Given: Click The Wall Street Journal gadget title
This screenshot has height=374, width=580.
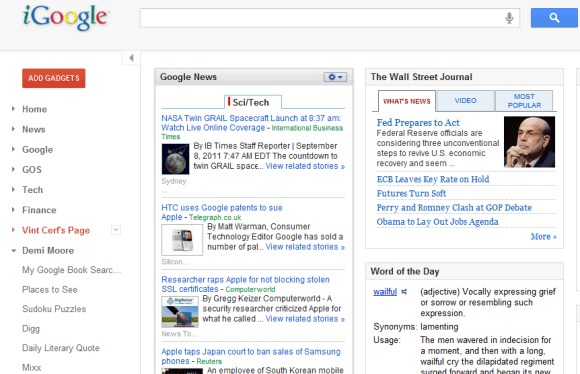Looking at the screenshot, I should (421, 77).
